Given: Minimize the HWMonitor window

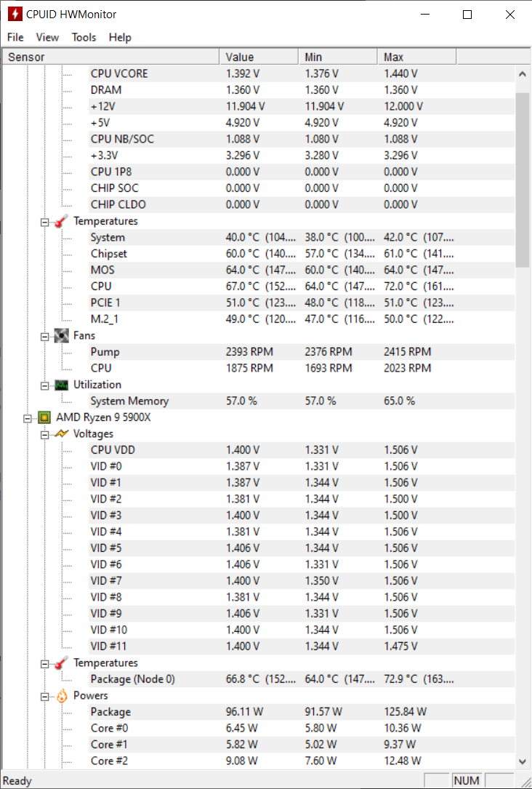Looking at the screenshot, I should click(x=425, y=15).
